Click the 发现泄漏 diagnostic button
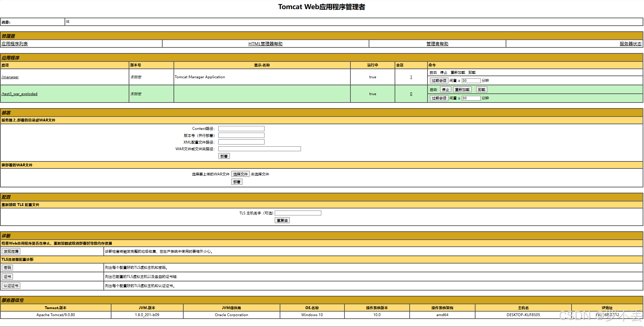This screenshot has width=644, height=327. coord(11,252)
